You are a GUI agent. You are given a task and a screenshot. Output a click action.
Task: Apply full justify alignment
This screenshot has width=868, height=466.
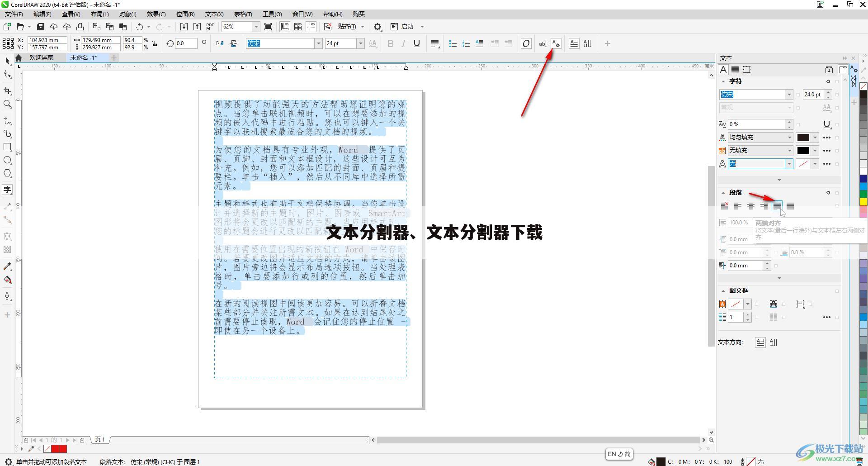tap(777, 206)
